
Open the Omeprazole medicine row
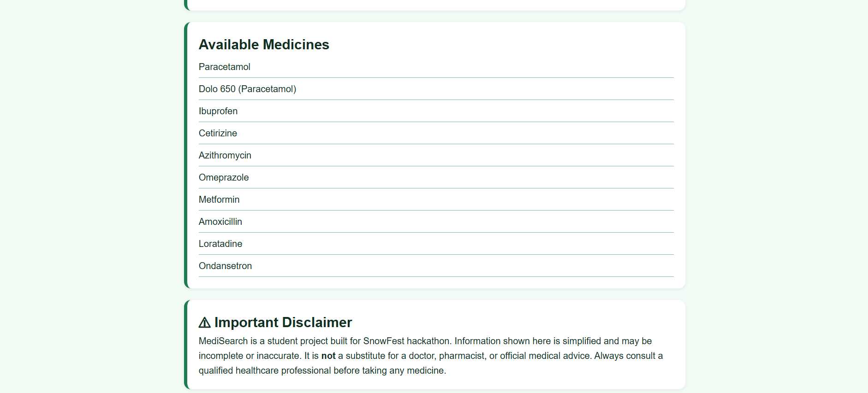(224, 177)
